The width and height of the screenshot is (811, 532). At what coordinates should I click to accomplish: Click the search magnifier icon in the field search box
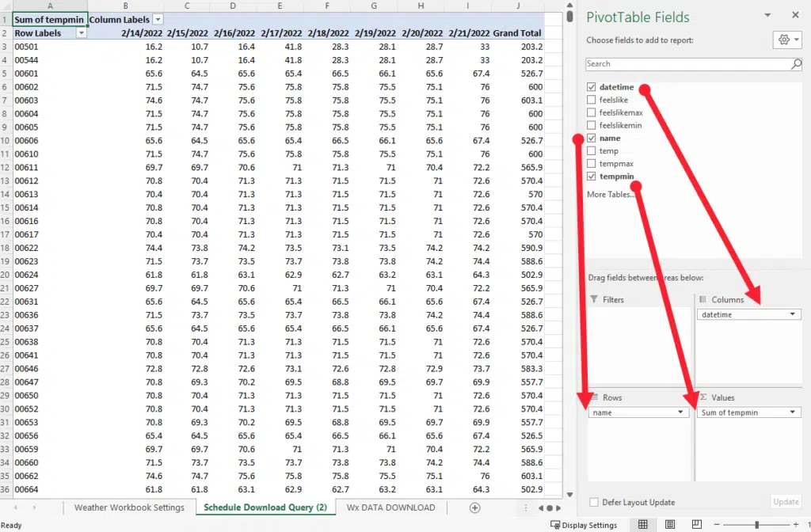(796, 64)
